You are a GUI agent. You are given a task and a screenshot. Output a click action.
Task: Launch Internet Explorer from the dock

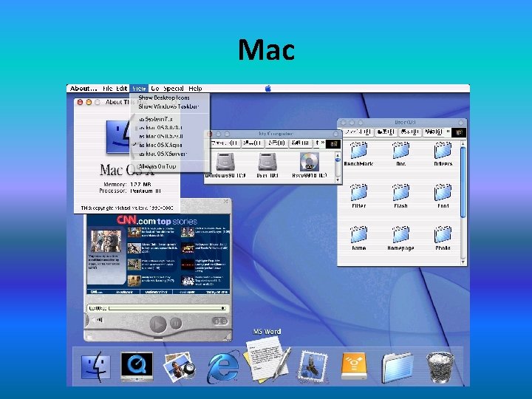(x=223, y=368)
